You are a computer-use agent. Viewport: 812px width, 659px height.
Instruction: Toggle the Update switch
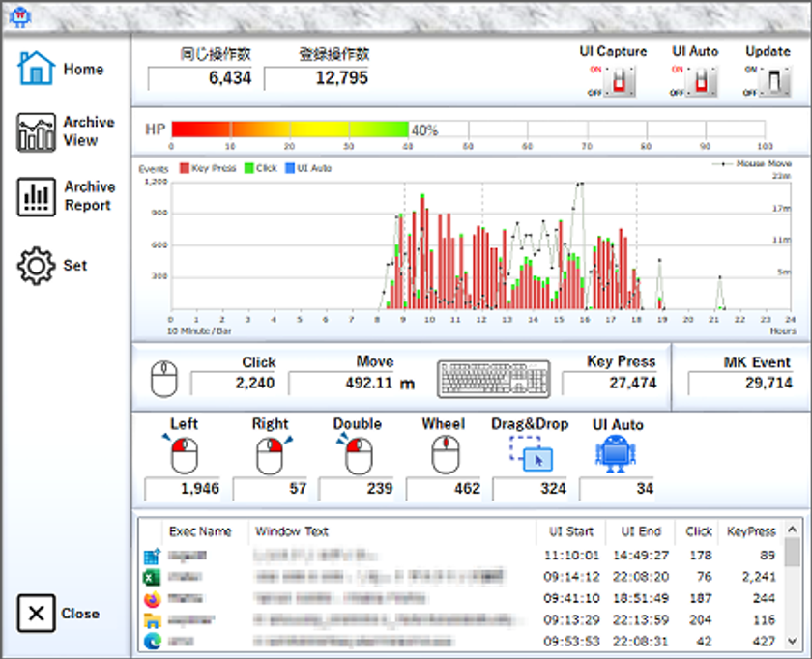[x=776, y=81]
